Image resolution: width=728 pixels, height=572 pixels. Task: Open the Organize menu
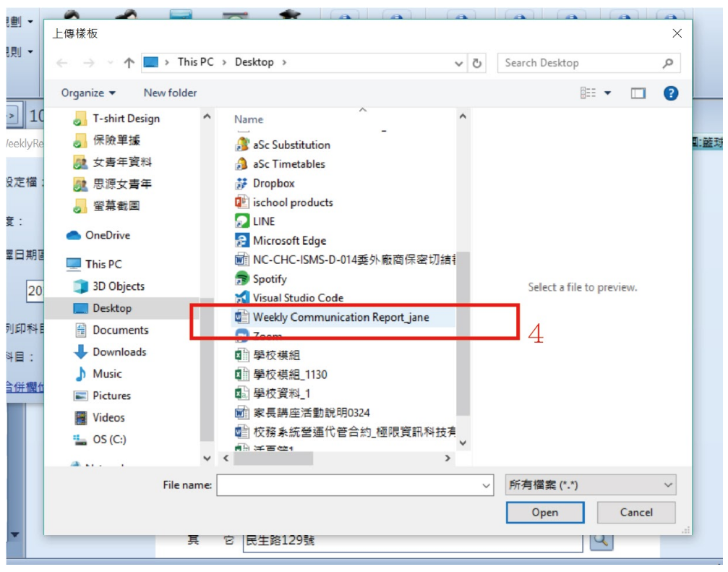tap(88, 93)
